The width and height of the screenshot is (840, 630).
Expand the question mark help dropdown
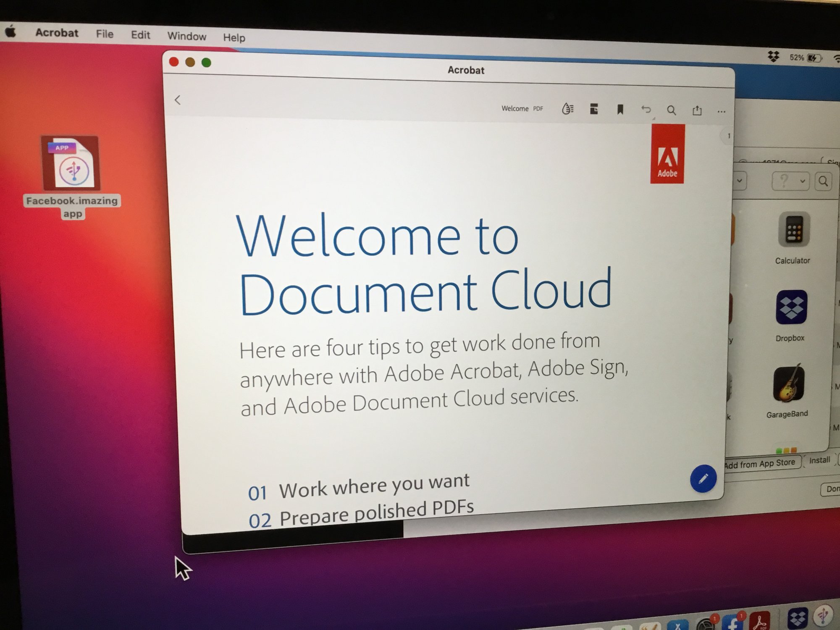(x=790, y=181)
